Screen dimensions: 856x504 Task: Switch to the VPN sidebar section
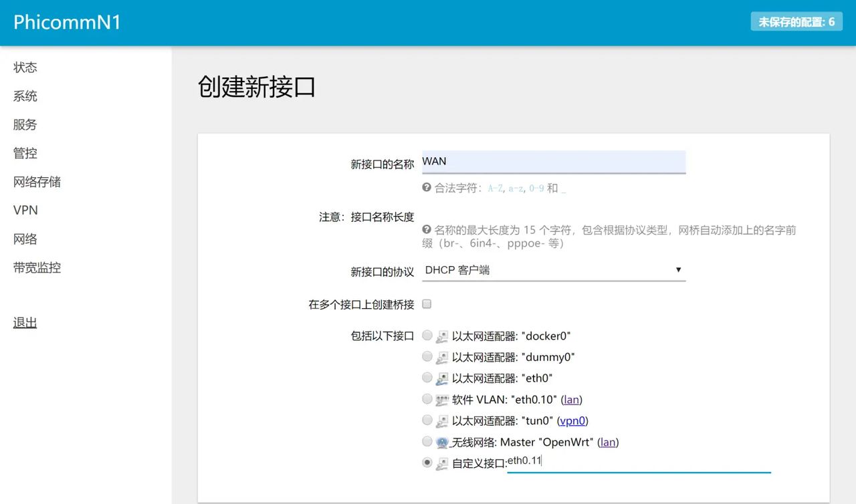click(25, 210)
